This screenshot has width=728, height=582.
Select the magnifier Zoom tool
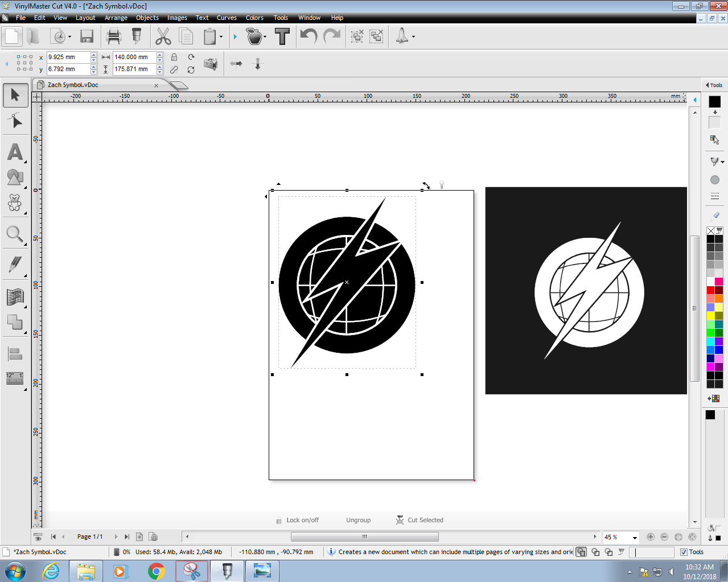click(x=15, y=234)
